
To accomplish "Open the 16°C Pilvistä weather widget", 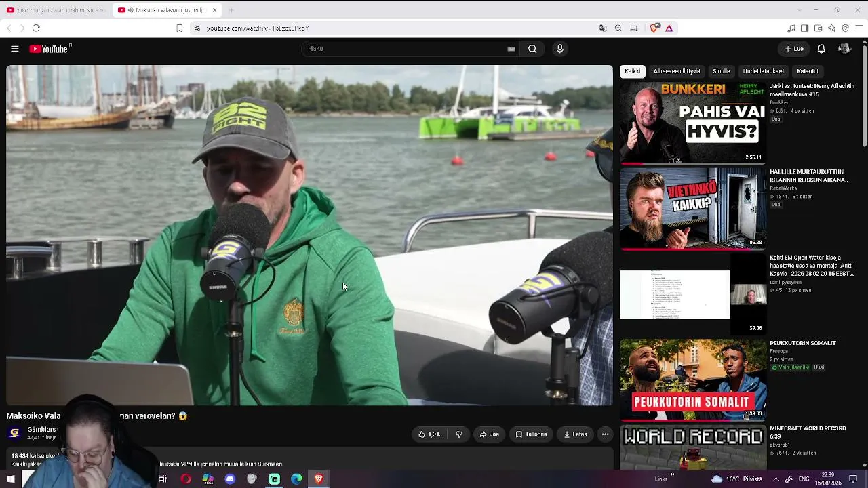I will click(x=736, y=479).
